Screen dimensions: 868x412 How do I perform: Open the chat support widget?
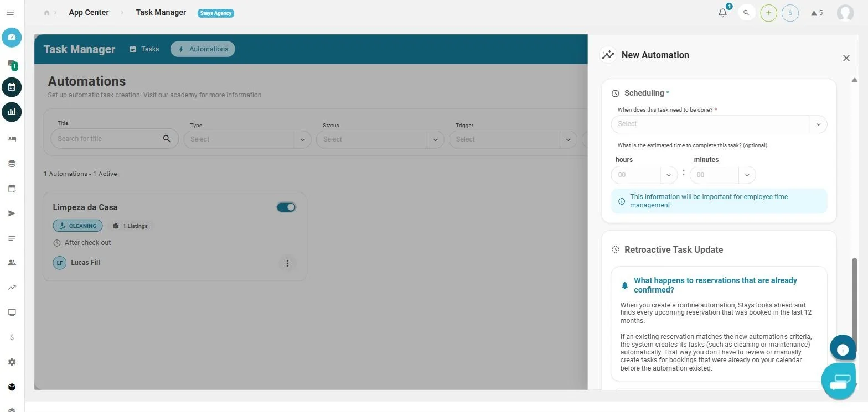coord(839,380)
